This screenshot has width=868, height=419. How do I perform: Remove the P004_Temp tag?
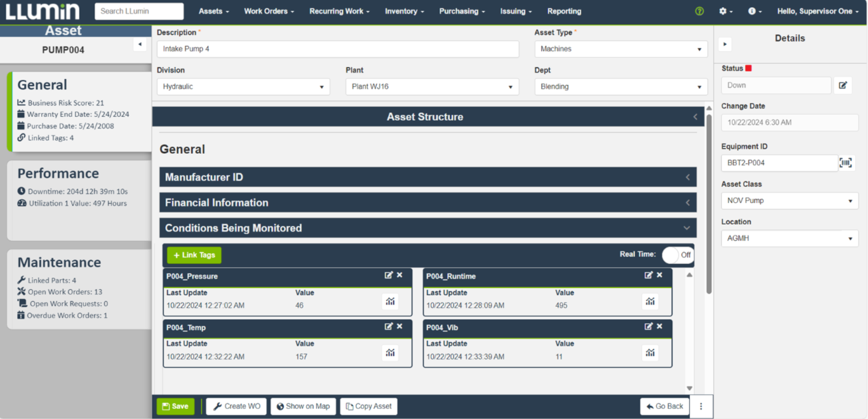(400, 327)
